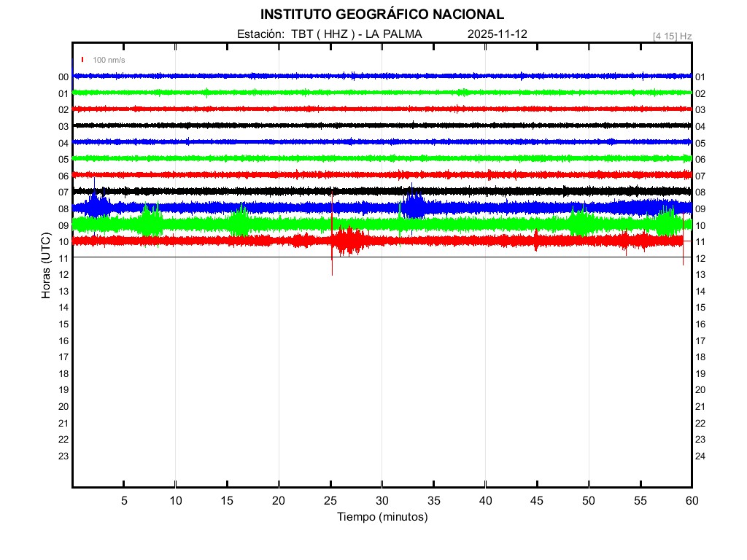Click the green burst near minute 16
747x560 pixels.
click(239, 222)
